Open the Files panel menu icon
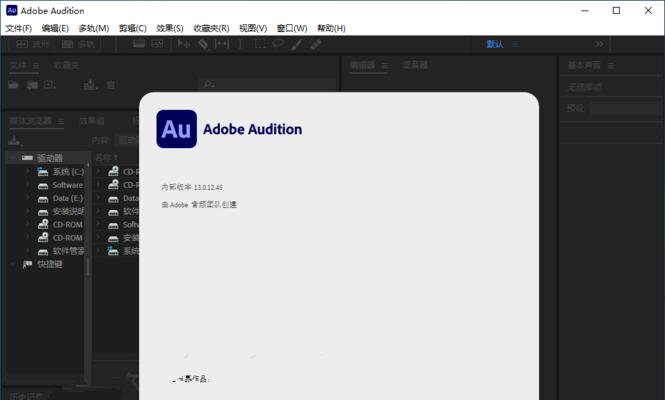The height and width of the screenshot is (400, 665). [36, 66]
